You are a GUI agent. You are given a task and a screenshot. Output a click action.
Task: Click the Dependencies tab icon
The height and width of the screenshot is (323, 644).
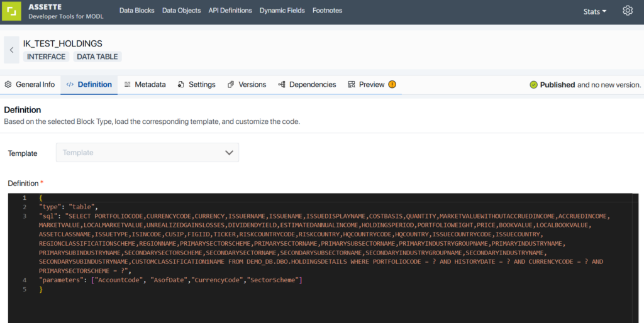coord(282,85)
